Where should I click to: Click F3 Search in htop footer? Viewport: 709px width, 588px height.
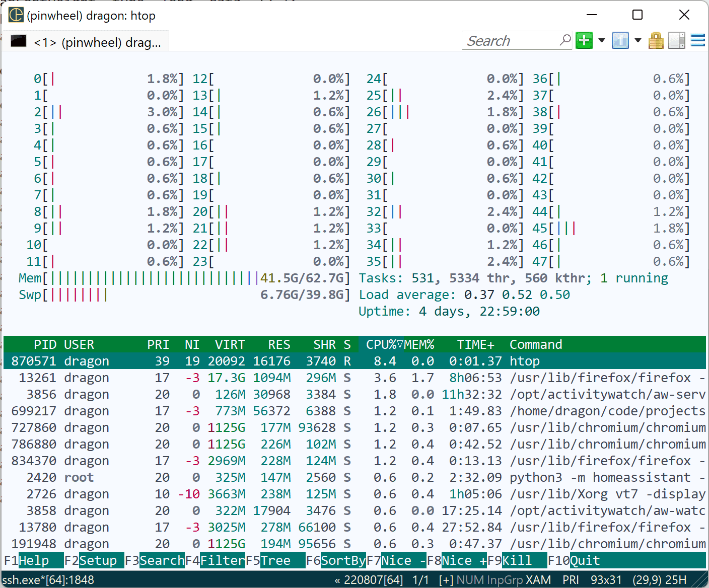click(155, 560)
